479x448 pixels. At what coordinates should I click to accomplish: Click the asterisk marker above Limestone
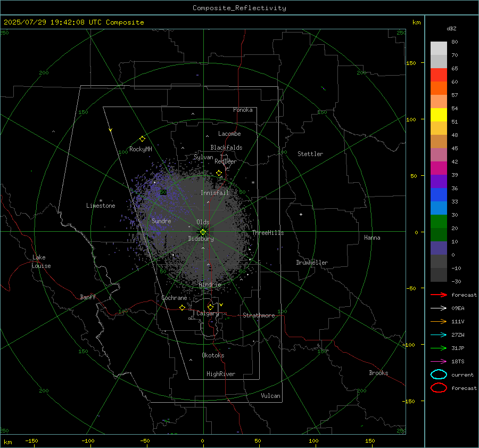pyautogui.click(x=101, y=201)
